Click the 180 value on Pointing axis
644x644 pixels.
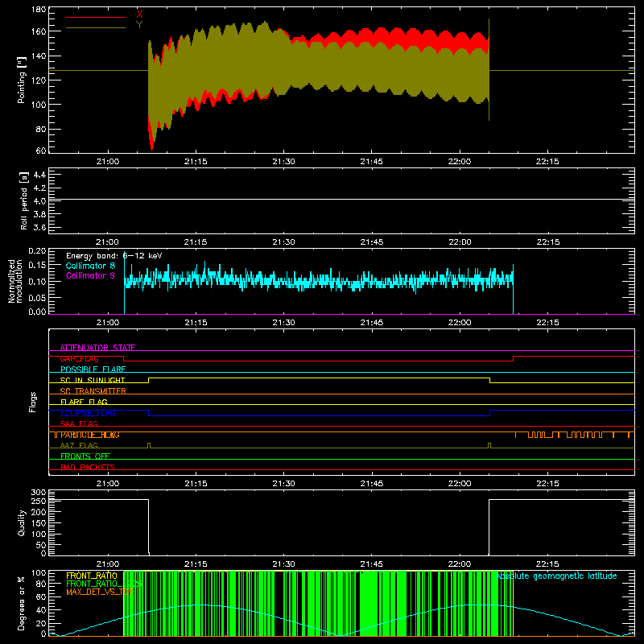click(x=39, y=10)
